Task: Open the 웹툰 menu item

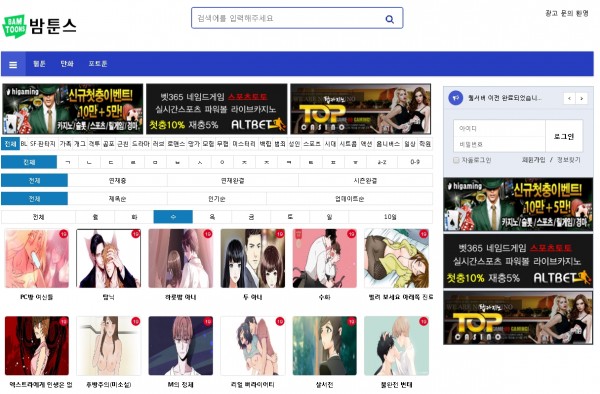Action: coord(39,64)
